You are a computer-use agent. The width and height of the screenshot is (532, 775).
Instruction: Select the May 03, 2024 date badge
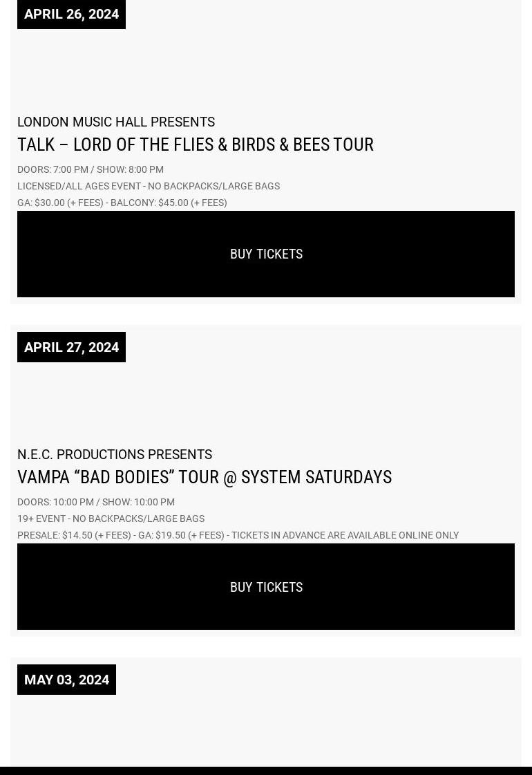67,680
